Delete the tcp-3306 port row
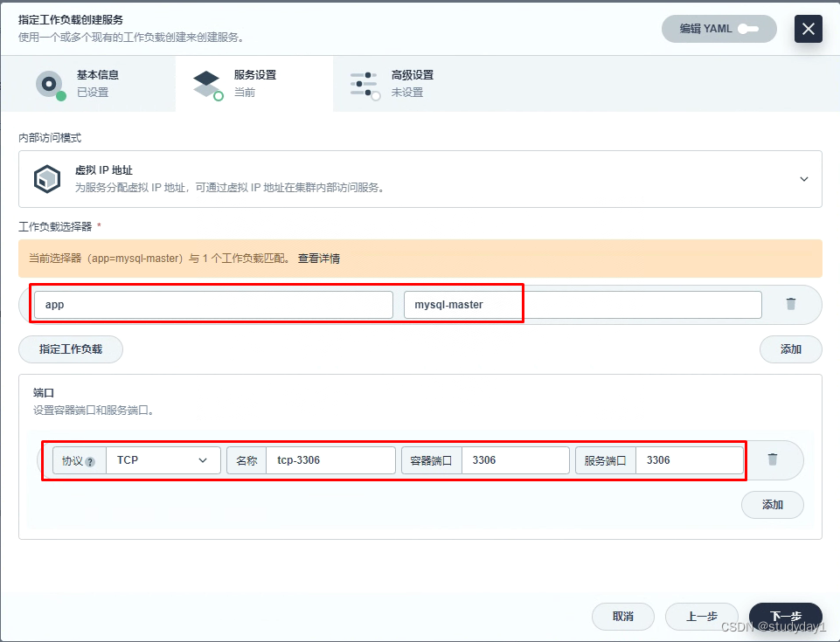 (773, 459)
